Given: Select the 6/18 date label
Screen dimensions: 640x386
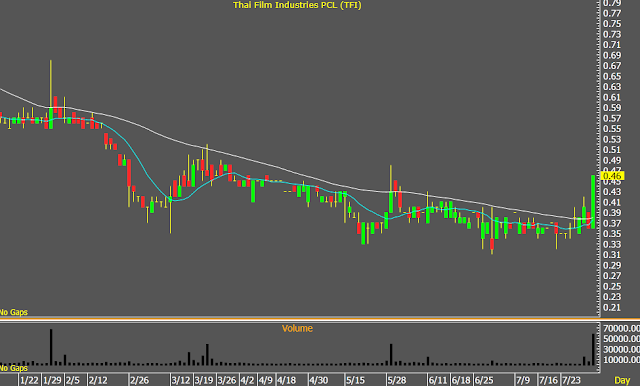Looking at the screenshot, I should point(461,380).
